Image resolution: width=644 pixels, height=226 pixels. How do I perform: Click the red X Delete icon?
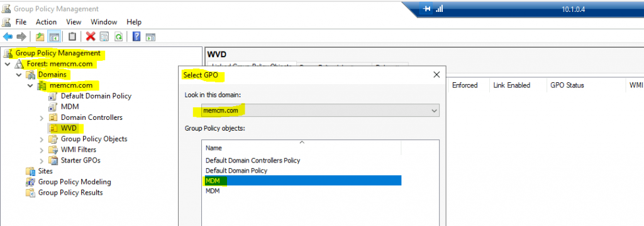[x=91, y=37]
